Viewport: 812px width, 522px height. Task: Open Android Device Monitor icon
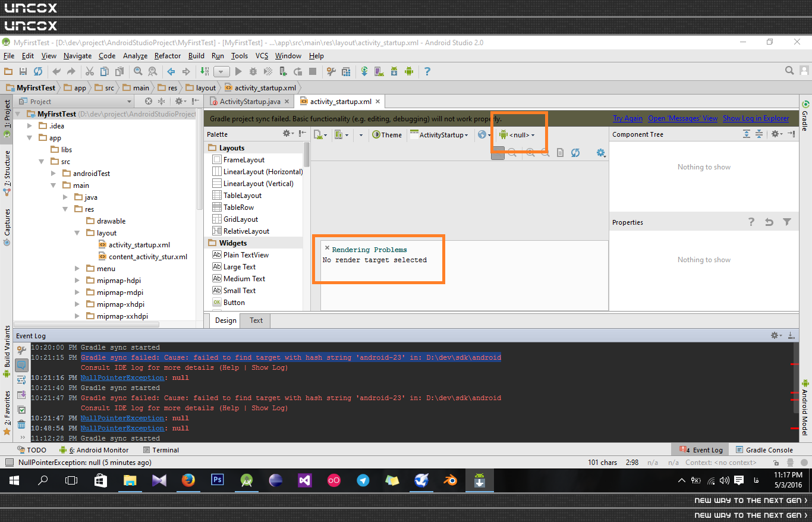pos(408,71)
